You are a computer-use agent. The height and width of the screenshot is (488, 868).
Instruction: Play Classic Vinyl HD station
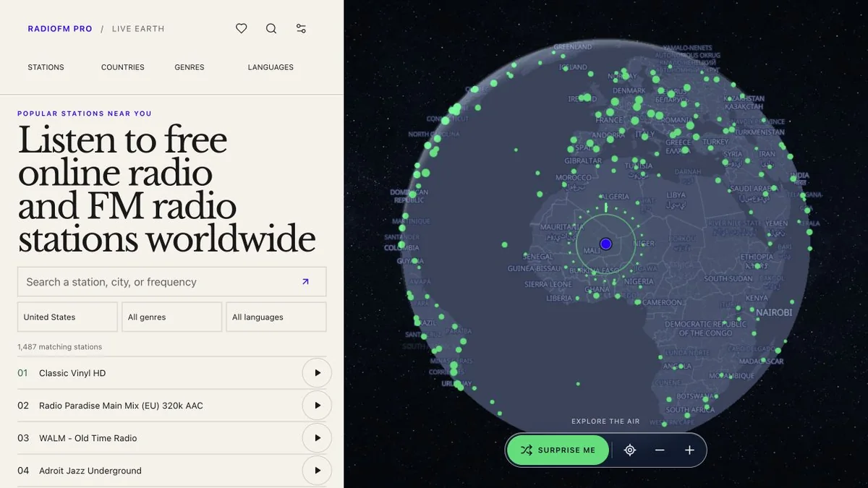click(x=317, y=373)
